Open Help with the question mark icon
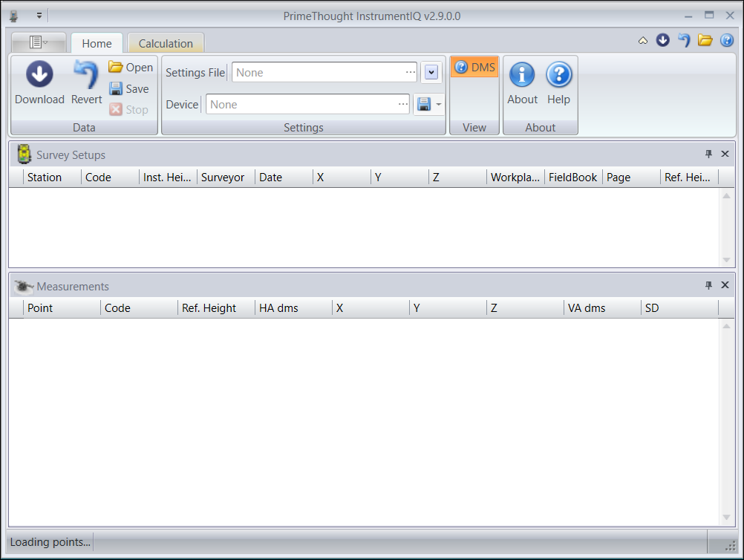Screen dimensions: 744x560 click(558, 74)
